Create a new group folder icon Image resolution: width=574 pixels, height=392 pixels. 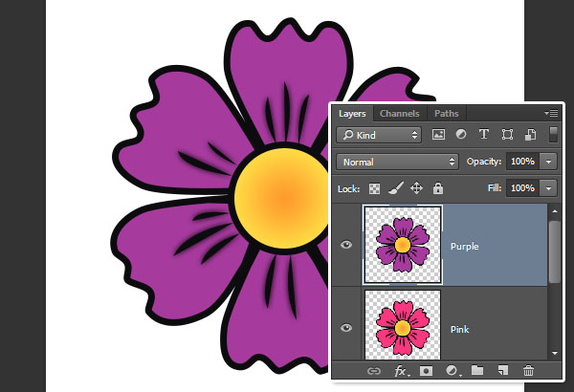(477, 370)
